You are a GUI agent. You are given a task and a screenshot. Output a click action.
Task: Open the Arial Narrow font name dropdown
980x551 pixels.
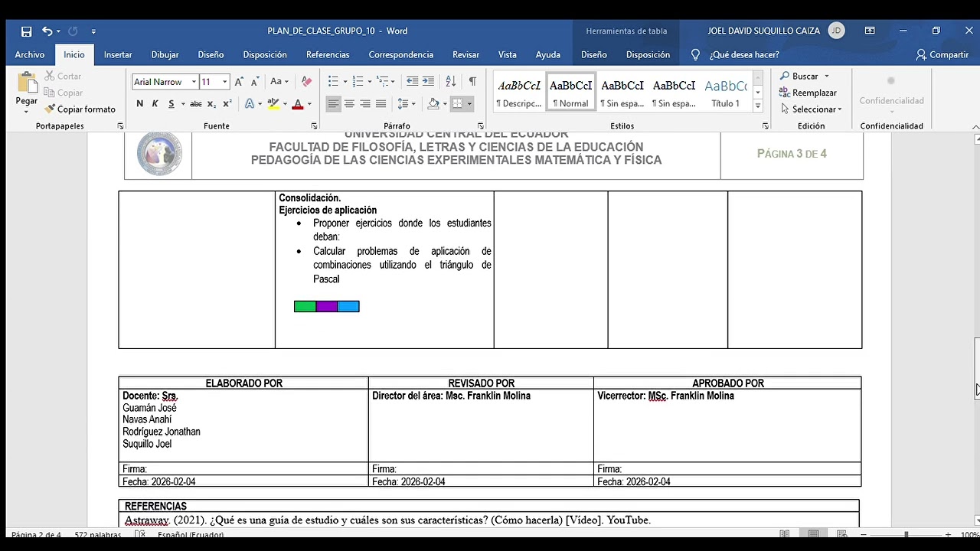pos(194,82)
